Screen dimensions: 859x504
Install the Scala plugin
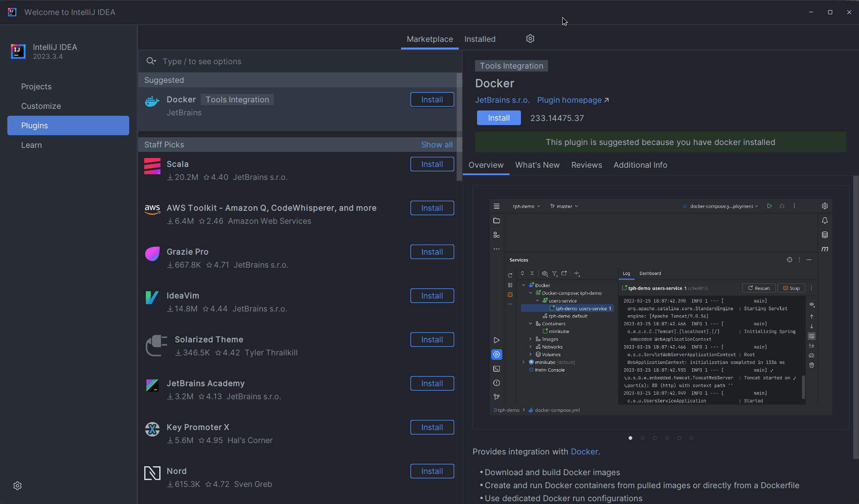tap(432, 164)
